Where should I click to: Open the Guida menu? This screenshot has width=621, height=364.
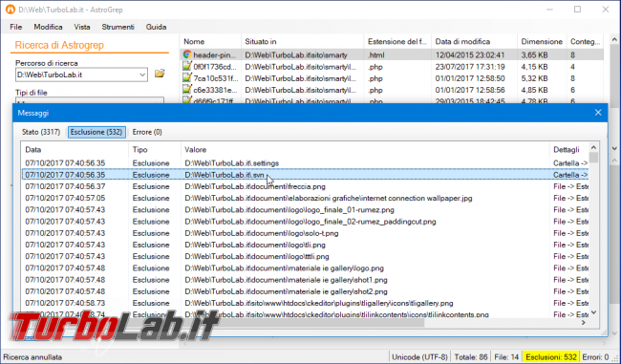(x=156, y=27)
